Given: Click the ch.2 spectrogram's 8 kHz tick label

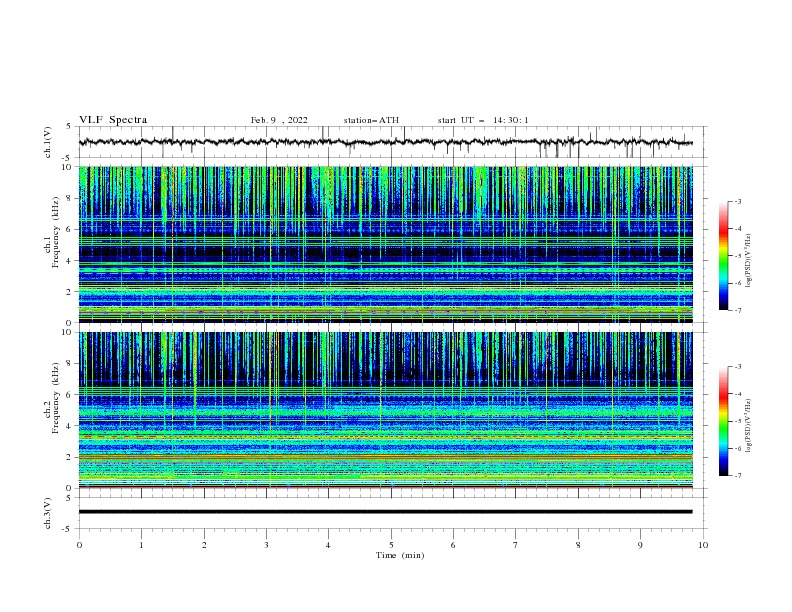Looking at the screenshot, I should [70, 364].
